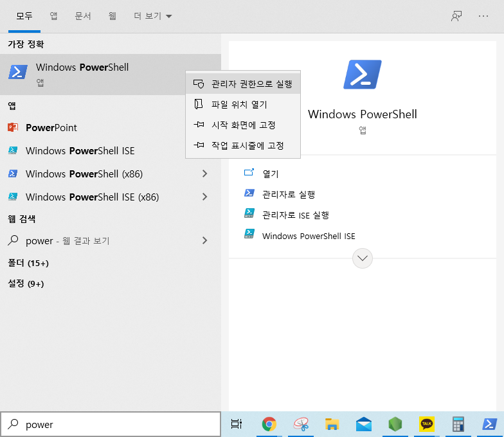The width and height of the screenshot is (504, 437).
Task: Switch to the 웹 tab
Action: [112, 16]
